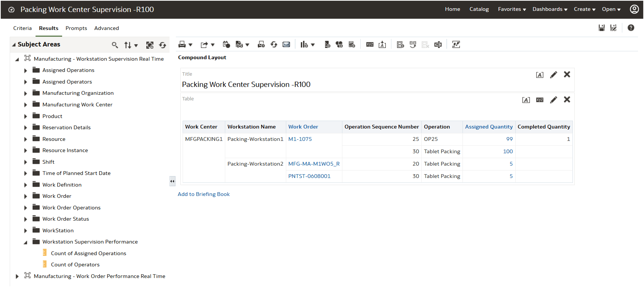Switch to the Prompts tab
This screenshot has width=644, height=287.
[76, 28]
